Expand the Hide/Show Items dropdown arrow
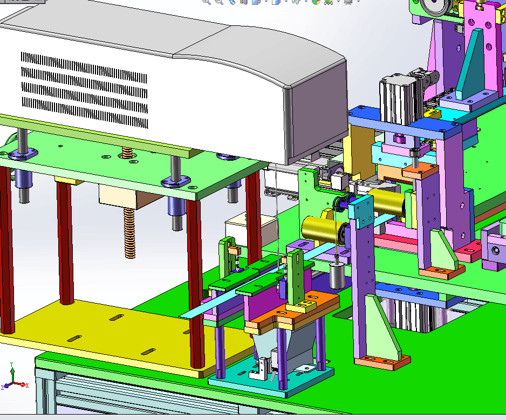506x420 pixels. click(306, 2)
